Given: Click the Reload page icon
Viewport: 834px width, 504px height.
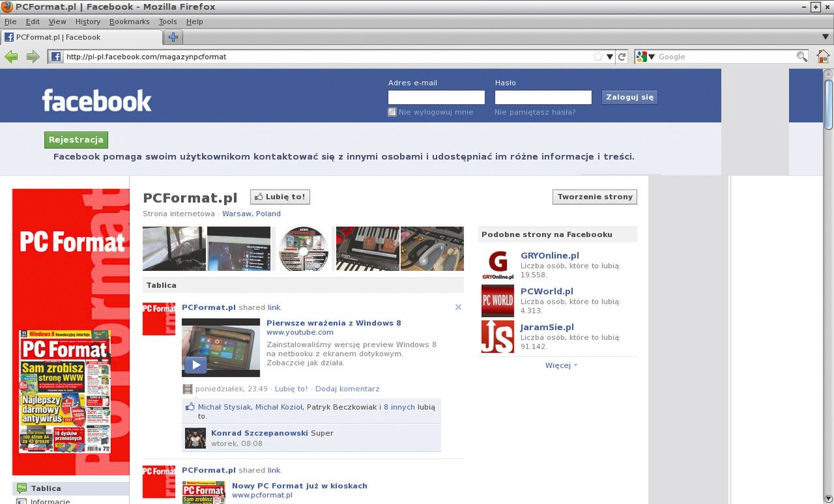Looking at the screenshot, I should [x=622, y=57].
